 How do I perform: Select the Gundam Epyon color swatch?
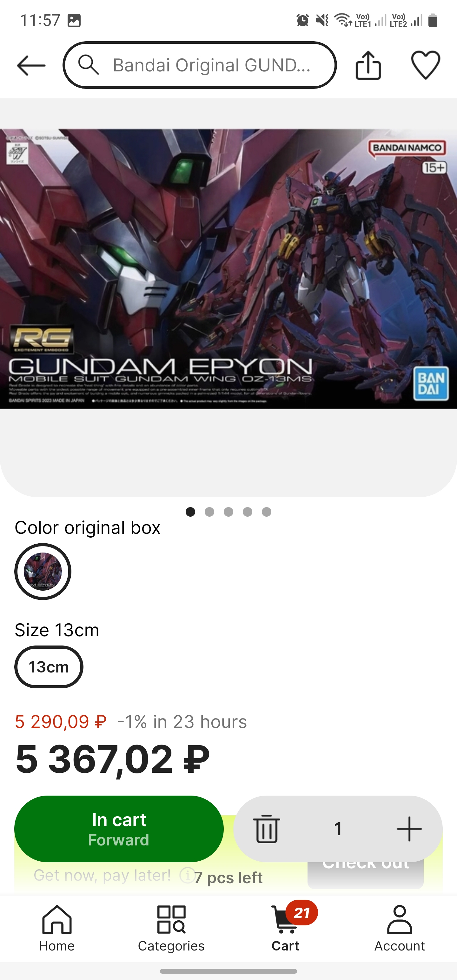43,571
